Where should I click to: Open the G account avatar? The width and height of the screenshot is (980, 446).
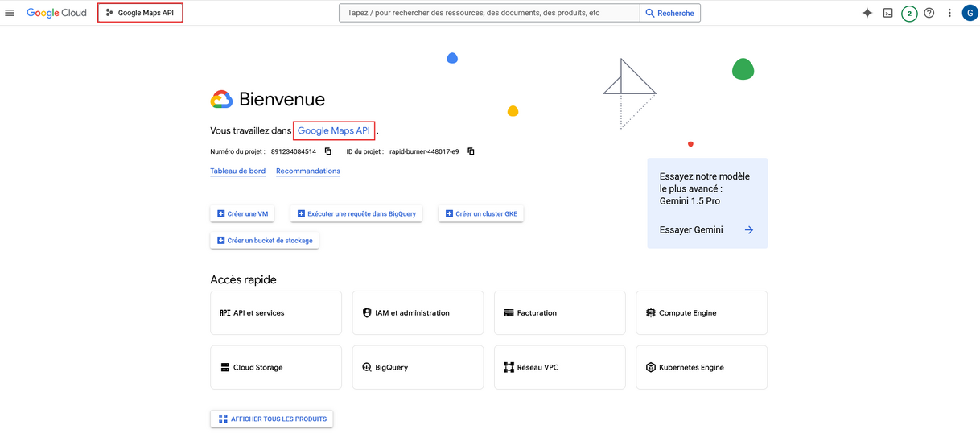970,13
